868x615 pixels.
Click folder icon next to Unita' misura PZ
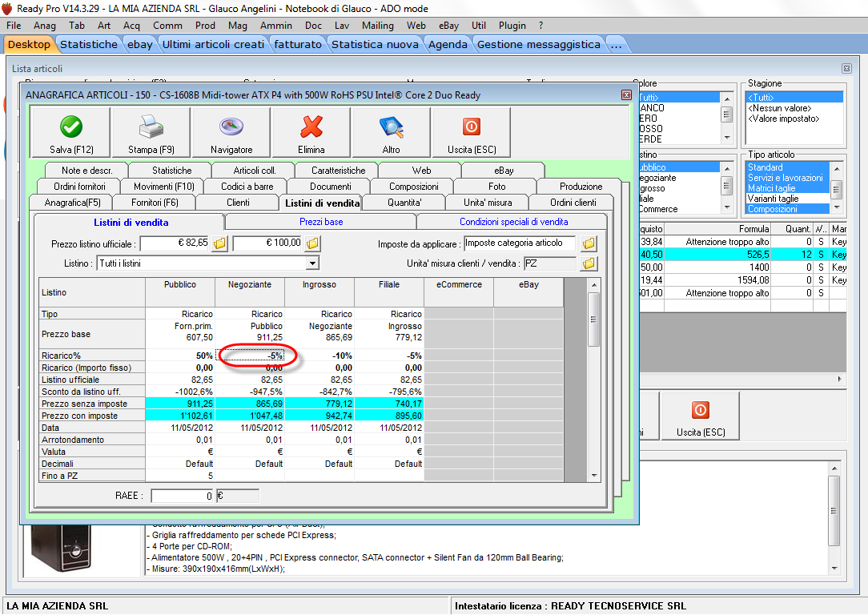click(x=589, y=263)
